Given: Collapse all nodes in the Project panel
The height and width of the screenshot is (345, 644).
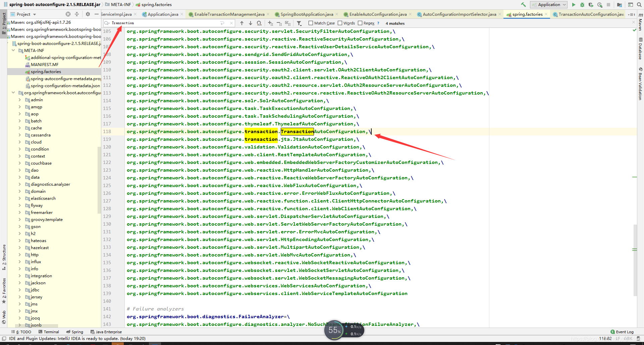Looking at the screenshot, I should tap(77, 14).
